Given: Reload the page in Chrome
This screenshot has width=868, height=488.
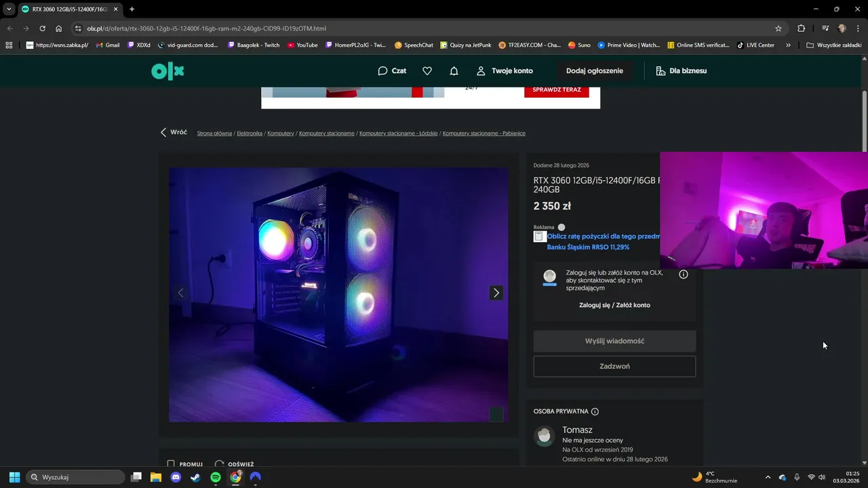Looking at the screenshot, I should [x=42, y=28].
